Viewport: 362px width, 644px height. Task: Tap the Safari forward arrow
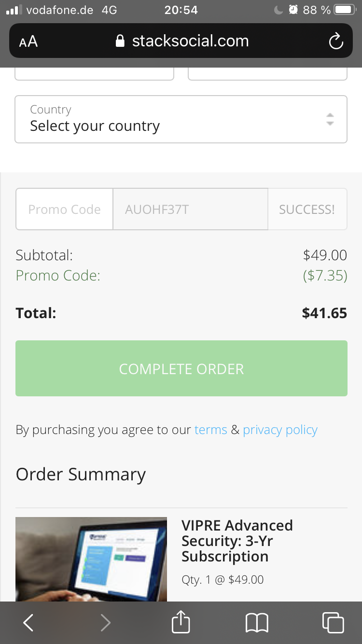105,623
